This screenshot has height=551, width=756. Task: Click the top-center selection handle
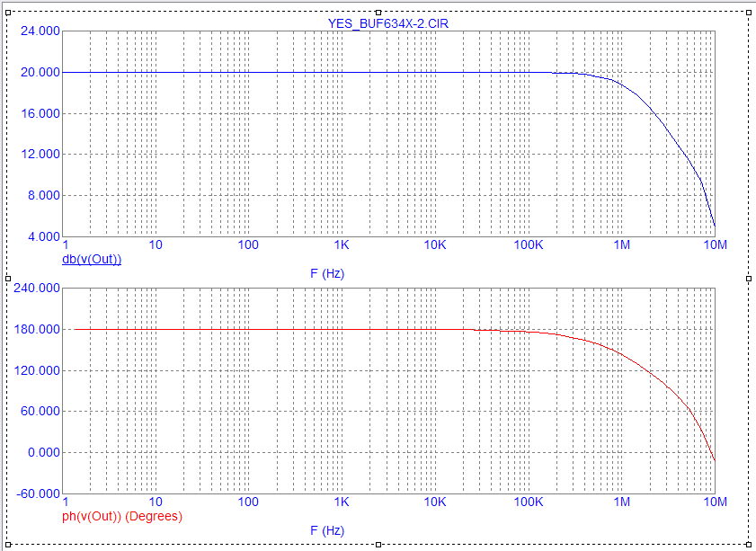[378, 13]
